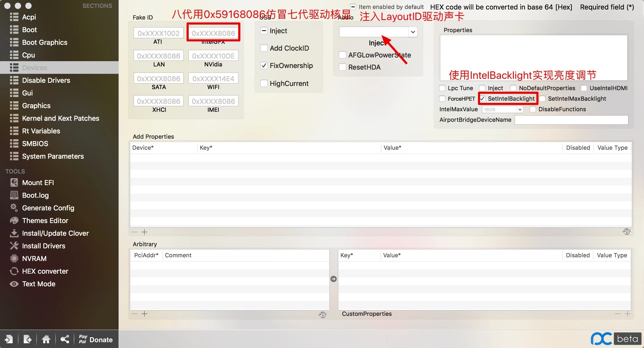
Task: Click AirportBridgeDeviceName text field
Action: tap(572, 120)
